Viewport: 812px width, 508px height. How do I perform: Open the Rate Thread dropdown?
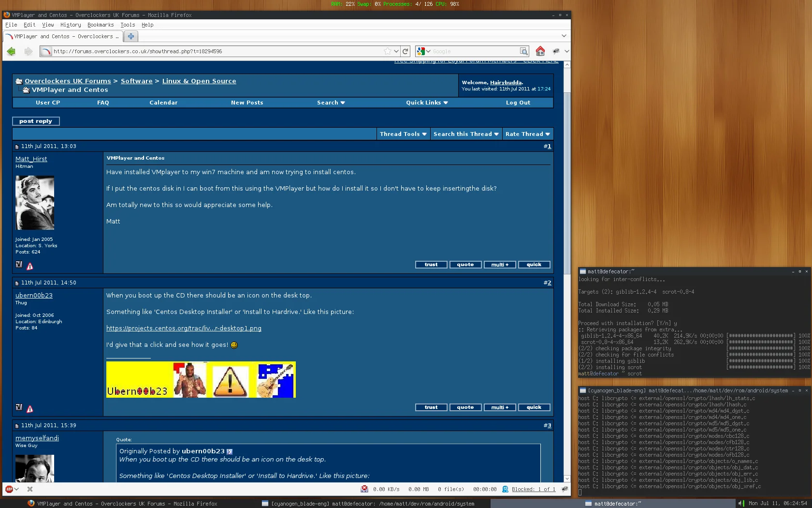527,134
